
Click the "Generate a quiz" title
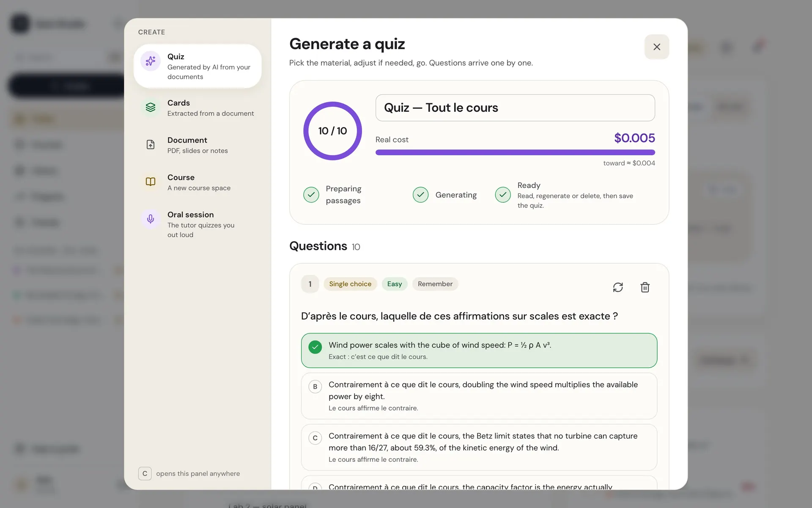(347, 44)
